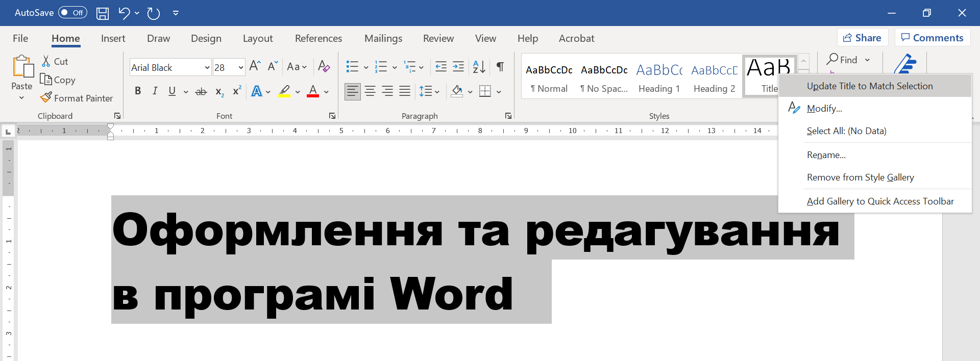Click the Share button
Image resolution: width=980 pixels, height=361 pixels.
click(863, 37)
